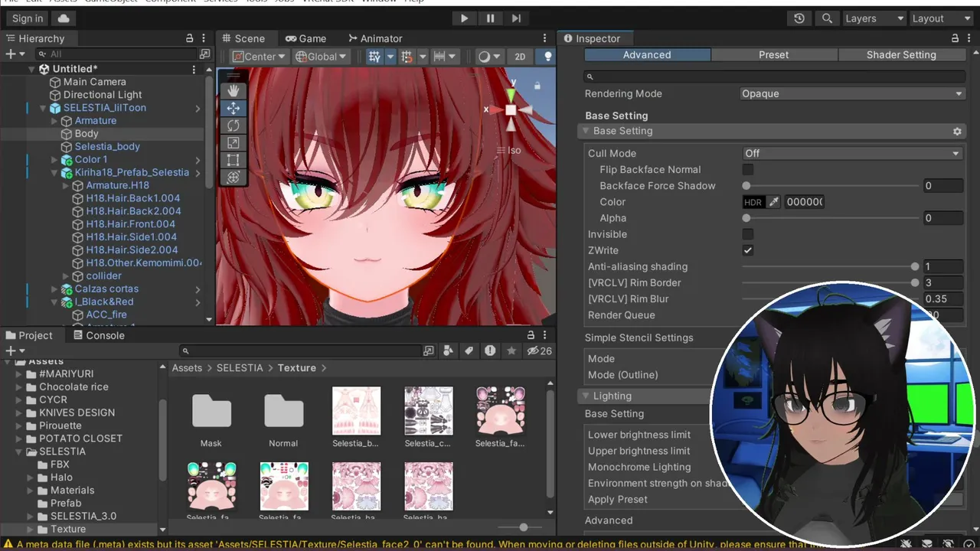
Task: Toggle the Inspector lock
Action: [x=955, y=38]
